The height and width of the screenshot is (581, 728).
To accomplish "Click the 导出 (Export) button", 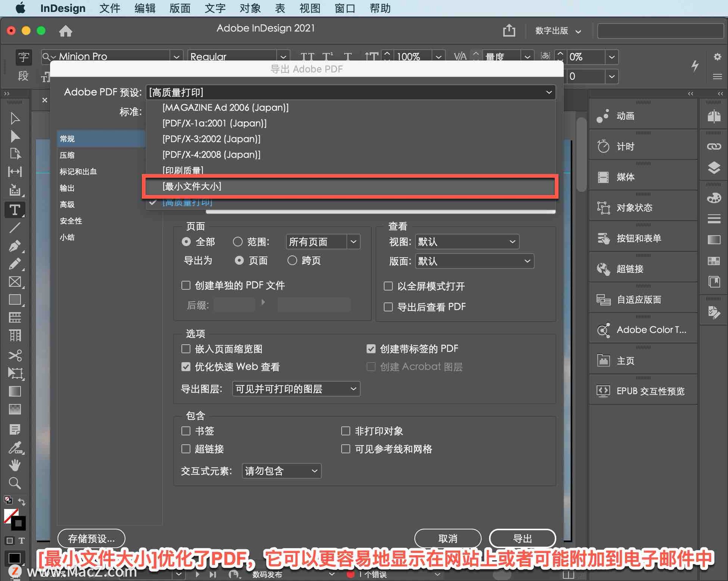I will coord(522,538).
